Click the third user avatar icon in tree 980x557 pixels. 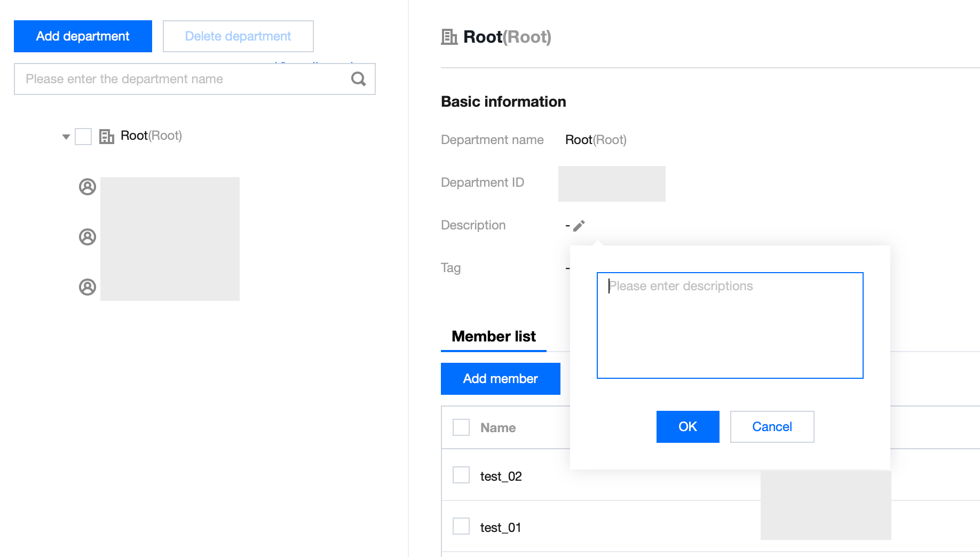88,287
